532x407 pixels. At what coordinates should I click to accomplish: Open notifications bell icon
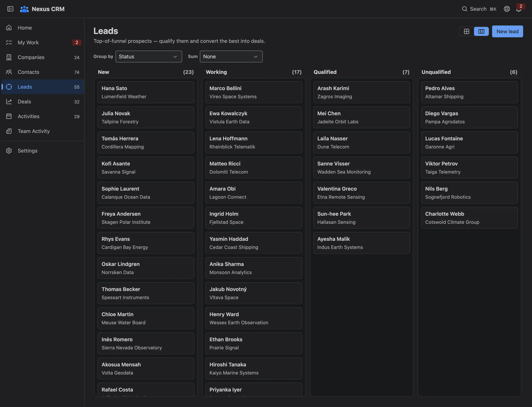point(519,9)
